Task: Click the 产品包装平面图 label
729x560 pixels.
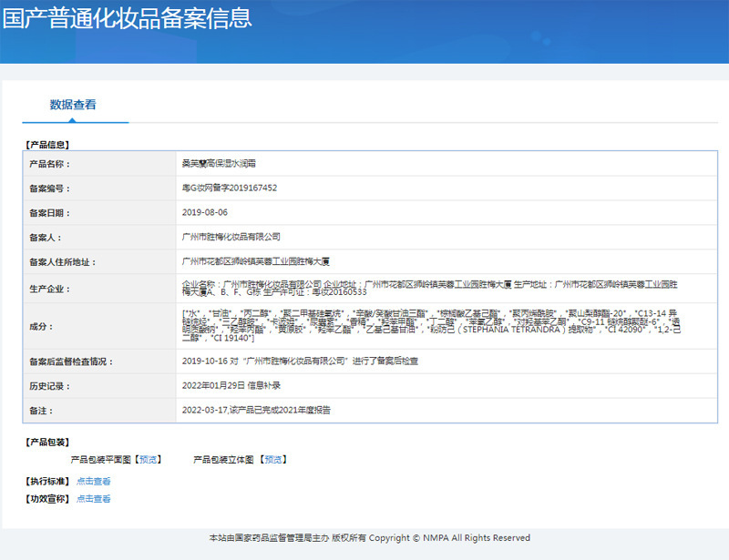Action: 101,460
